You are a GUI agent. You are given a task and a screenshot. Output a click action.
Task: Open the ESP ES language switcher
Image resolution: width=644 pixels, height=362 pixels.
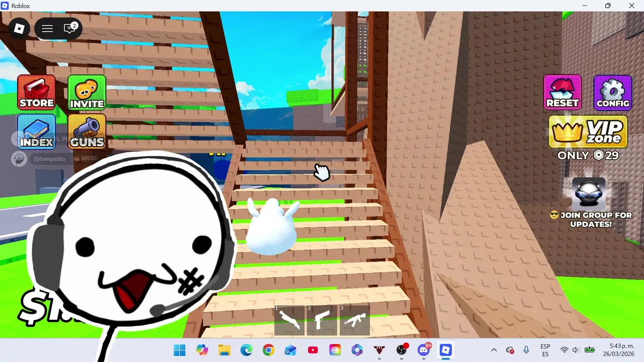point(545,350)
